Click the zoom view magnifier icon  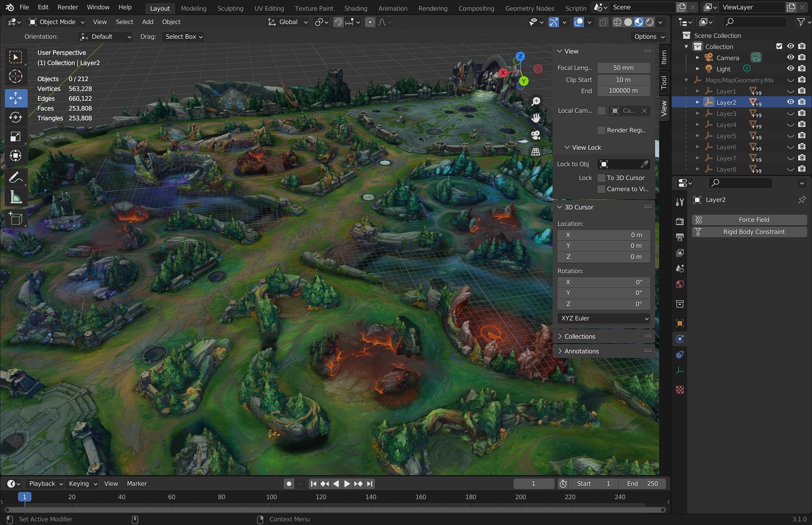point(536,102)
